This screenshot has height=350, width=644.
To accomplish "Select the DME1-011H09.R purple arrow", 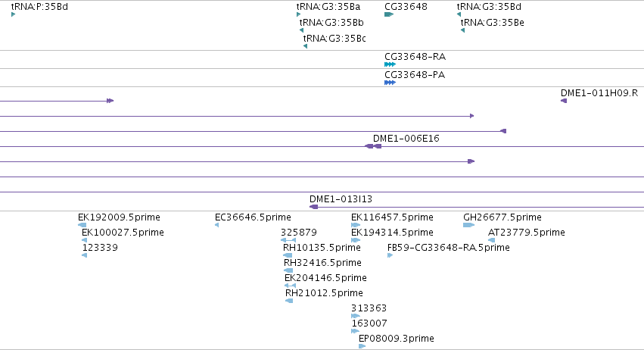I will [564, 101].
